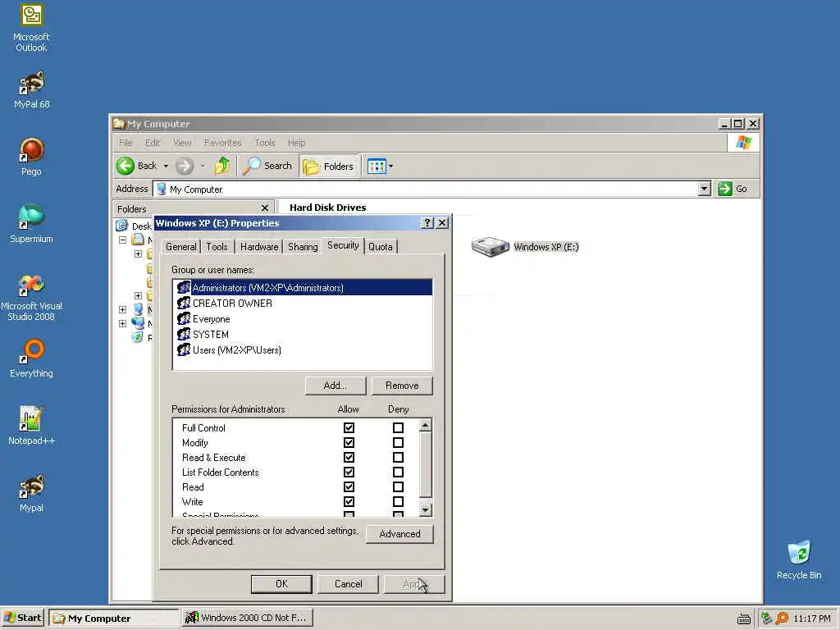Screen dimensions: 840x630
Task: Open the Views icon in toolbar
Action: coord(377,167)
